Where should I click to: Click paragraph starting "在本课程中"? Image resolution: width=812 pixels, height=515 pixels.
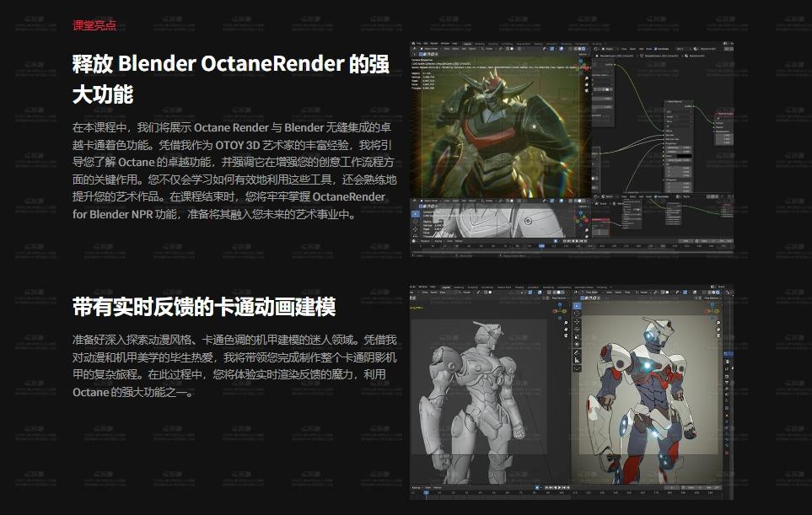pos(234,171)
